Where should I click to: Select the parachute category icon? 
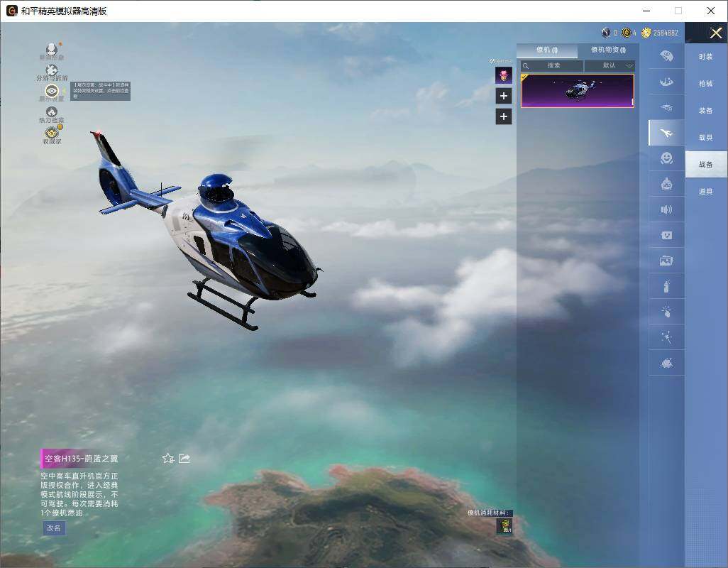tap(667, 56)
